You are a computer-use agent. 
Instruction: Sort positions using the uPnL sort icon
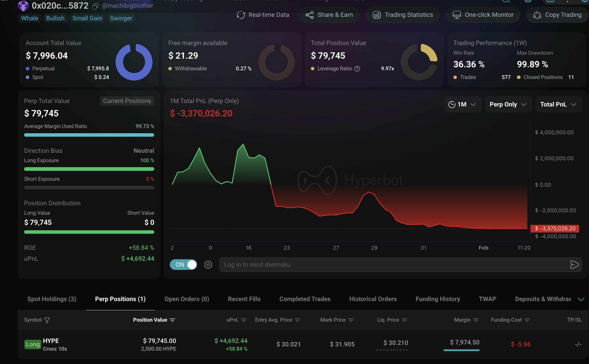[244, 320]
